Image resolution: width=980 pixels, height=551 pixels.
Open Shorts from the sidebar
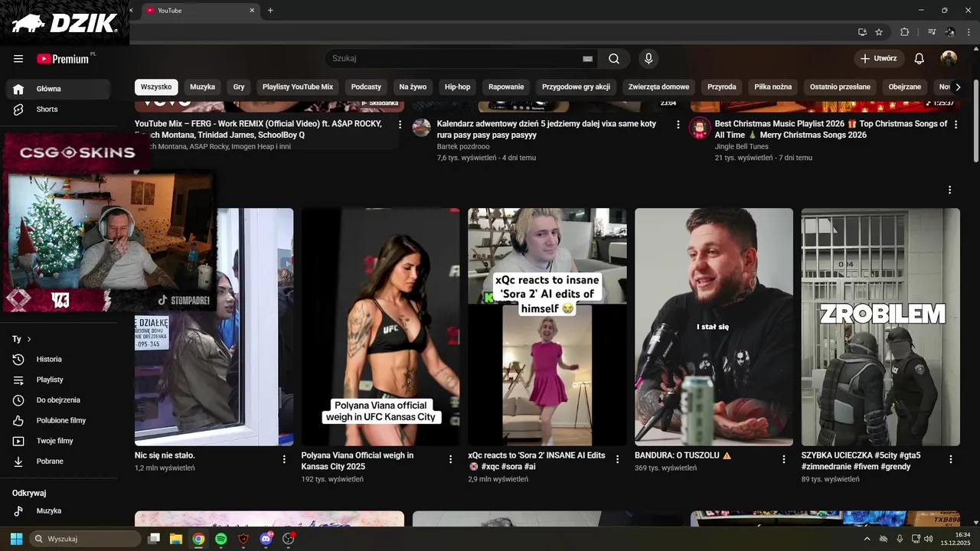point(58,109)
